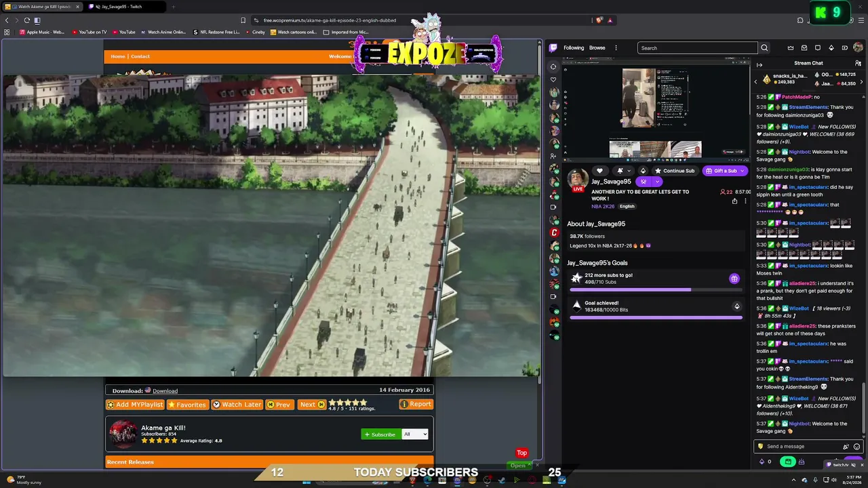Image resolution: width=868 pixels, height=488 pixels.
Task: Open the Twitch top nav three-dot menu
Action: (616, 48)
